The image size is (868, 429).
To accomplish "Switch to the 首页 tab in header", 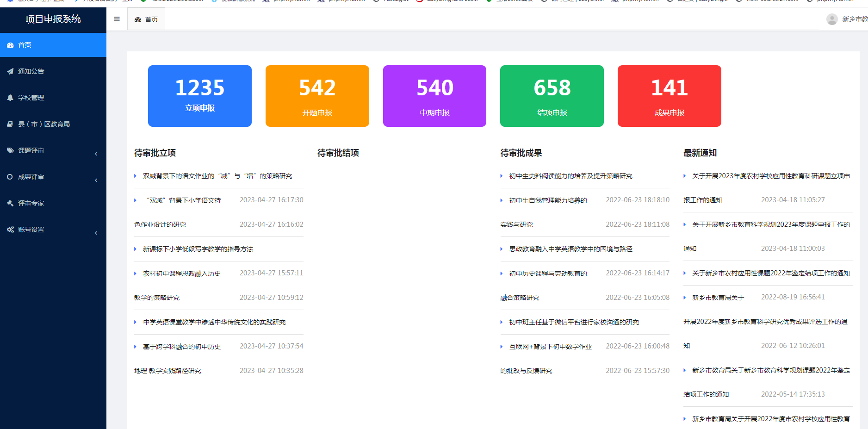I will [146, 19].
